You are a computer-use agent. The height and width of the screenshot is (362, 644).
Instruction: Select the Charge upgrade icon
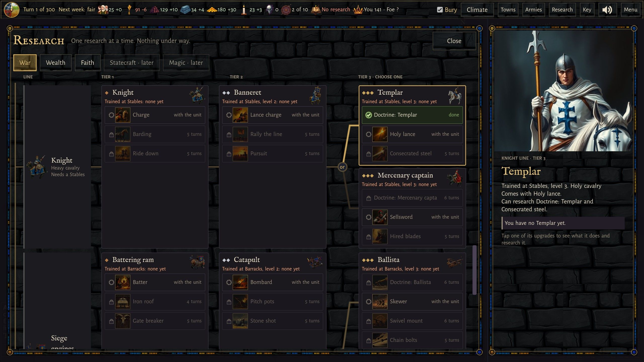coord(123,115)
